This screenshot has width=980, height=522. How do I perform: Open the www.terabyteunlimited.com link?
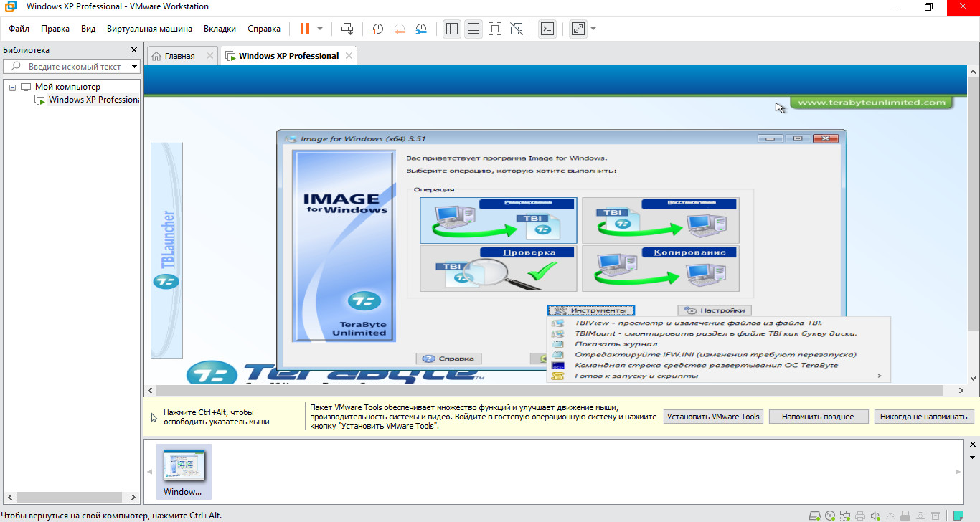click(872, 103)
